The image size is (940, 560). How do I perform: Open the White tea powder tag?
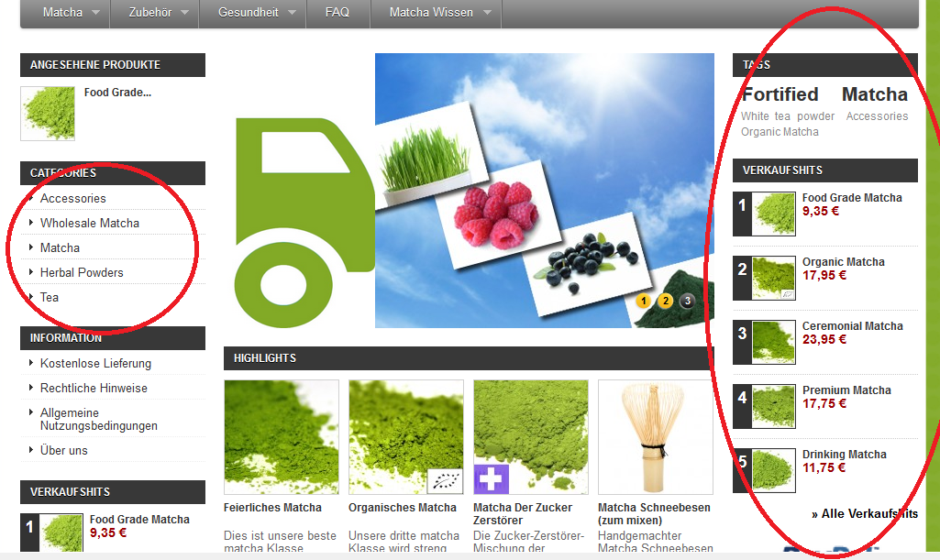(788, 116)
